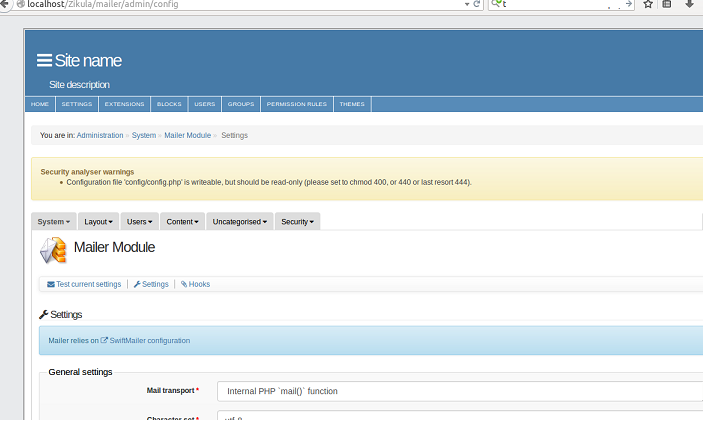
Task: Open the downloads arrow icon
Action: pyautogui.click(x=689, y=4)
